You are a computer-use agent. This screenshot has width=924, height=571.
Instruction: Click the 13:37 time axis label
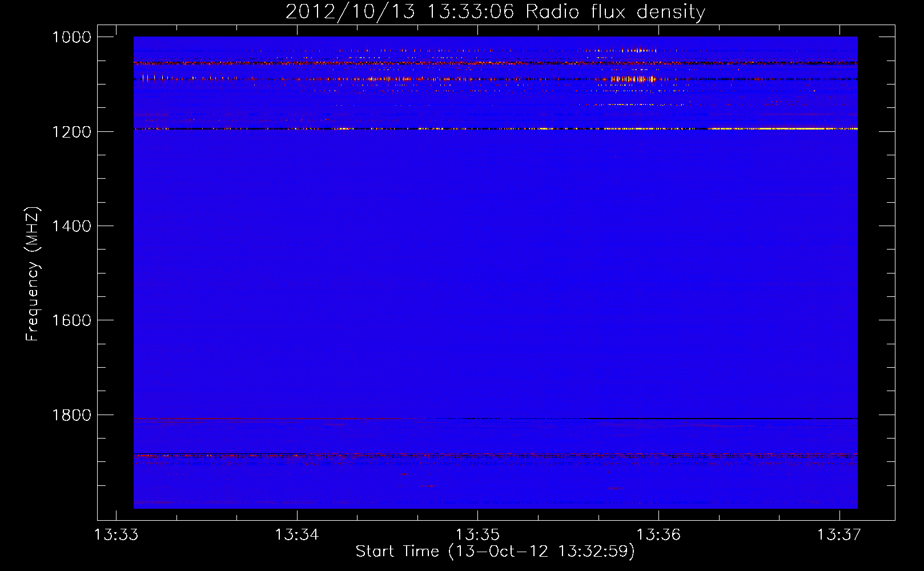839,535
